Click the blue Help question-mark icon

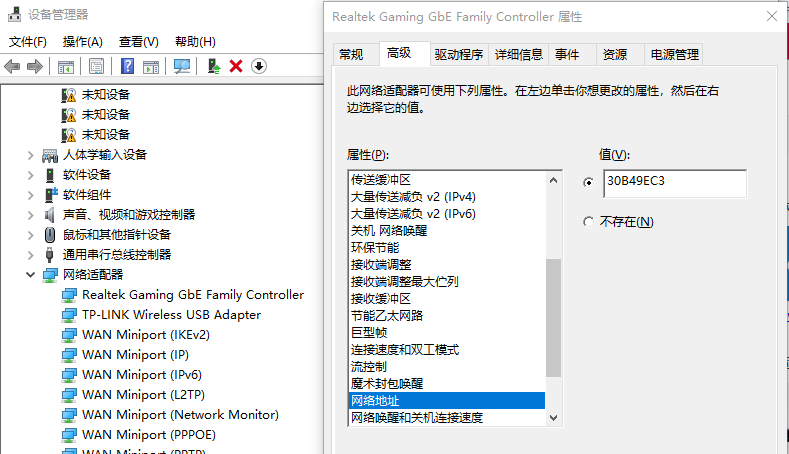coord(128,66)
